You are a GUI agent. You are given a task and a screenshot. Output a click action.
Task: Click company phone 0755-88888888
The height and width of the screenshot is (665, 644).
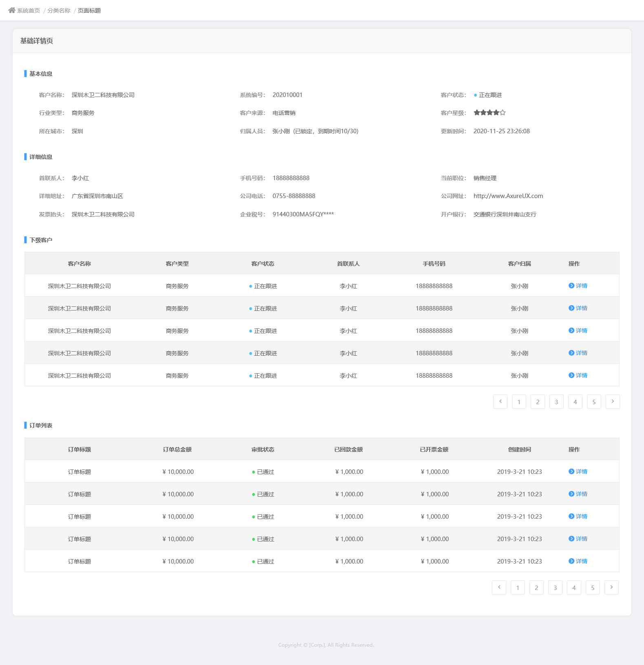click(294, 196)
